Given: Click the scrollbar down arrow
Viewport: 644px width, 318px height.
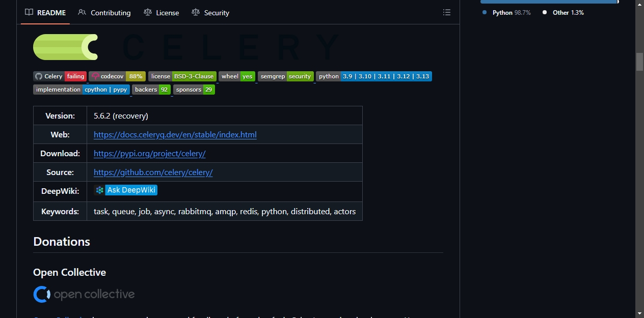Looking at the screenshot, I should click(x=639, y=313).
